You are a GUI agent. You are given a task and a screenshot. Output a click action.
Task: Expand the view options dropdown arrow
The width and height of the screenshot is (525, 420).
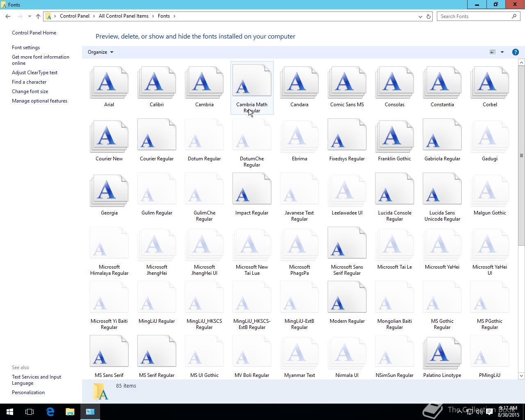(x=502, y=52)
